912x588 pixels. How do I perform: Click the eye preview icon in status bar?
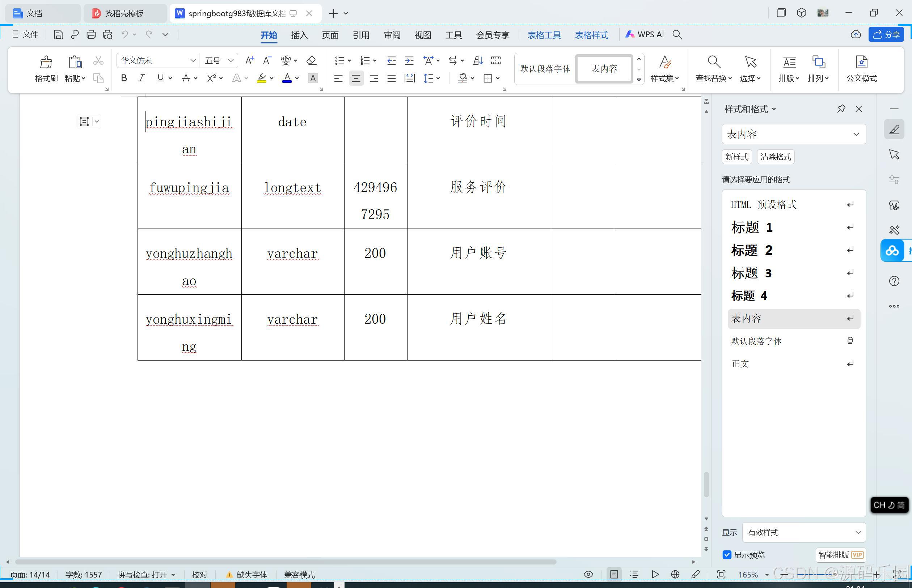[588, 574]
